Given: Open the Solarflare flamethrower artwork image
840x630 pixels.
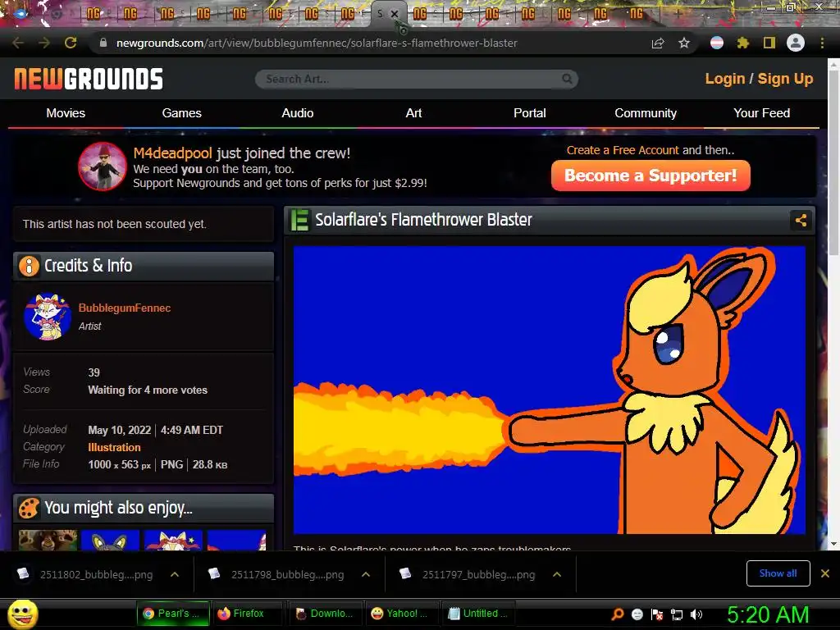Looking at the screenshot, I should tap(549, 390).
